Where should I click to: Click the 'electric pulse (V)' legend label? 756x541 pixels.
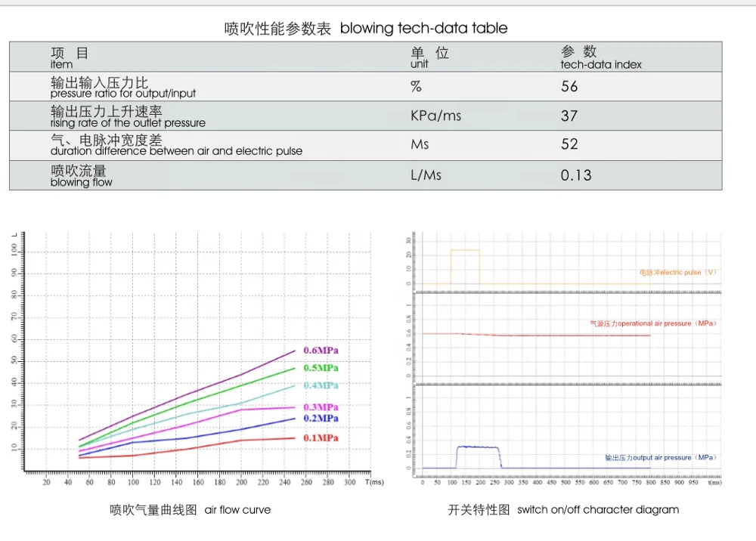678,272
